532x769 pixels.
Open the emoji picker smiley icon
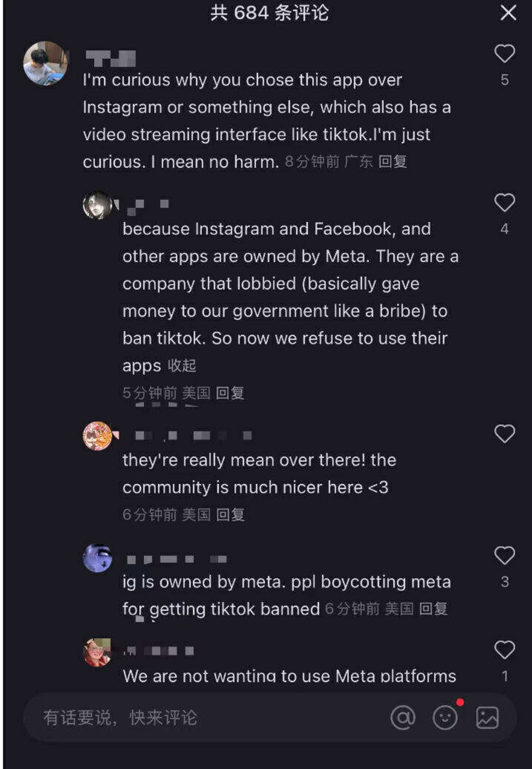click(x=445, y=718)
